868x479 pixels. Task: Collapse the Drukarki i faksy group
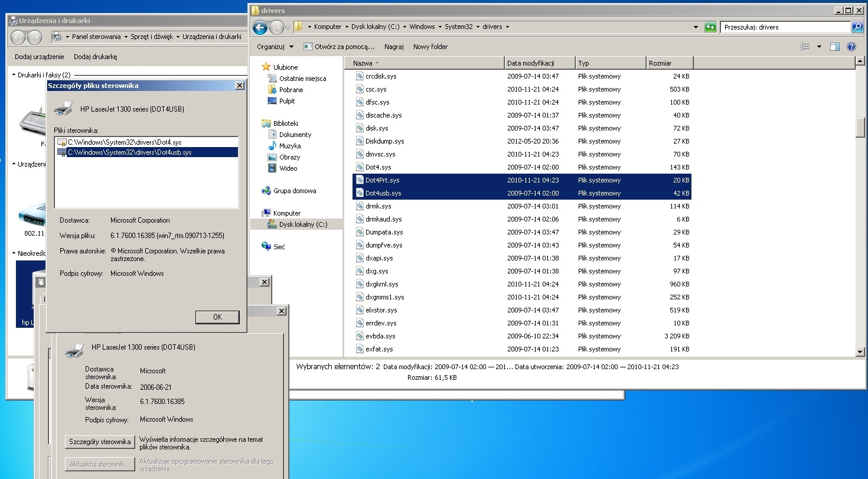[x=14, y=75]
